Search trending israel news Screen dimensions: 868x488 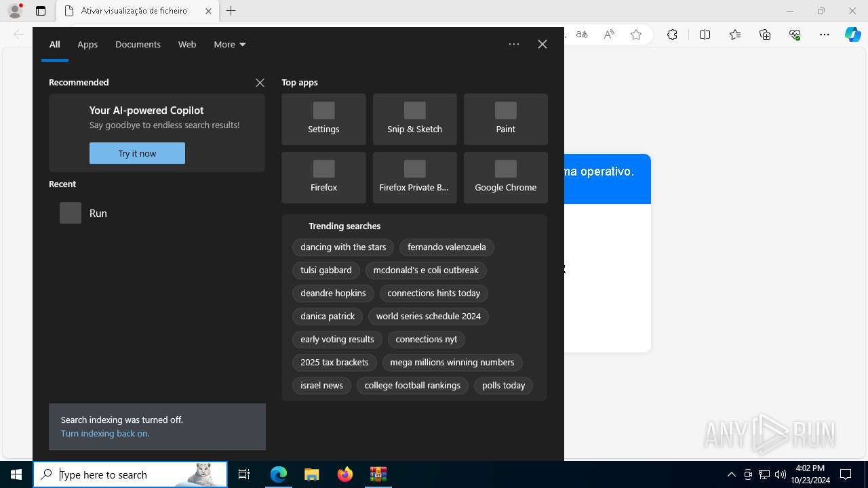(x=321, y=386)
